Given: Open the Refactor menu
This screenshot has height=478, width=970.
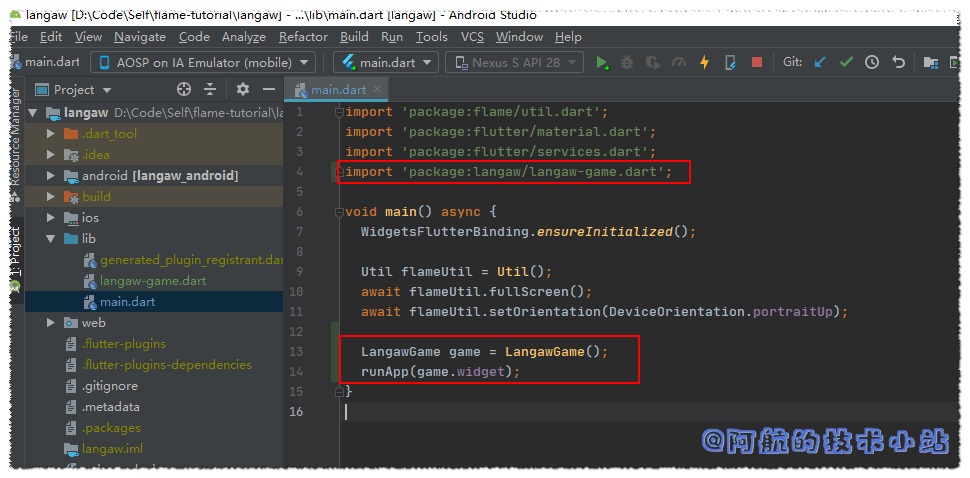Looking at the screenshot, I should [x=303, y=37].
